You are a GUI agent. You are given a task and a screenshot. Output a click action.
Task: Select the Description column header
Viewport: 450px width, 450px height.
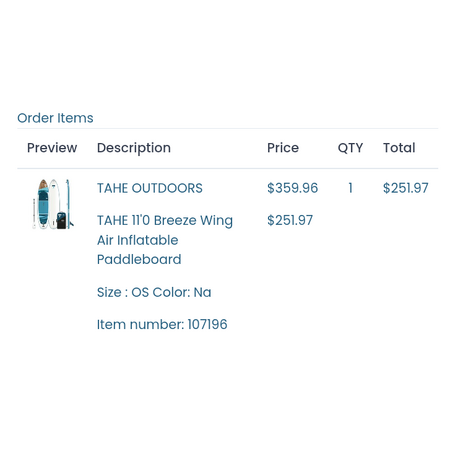point(134,148)
